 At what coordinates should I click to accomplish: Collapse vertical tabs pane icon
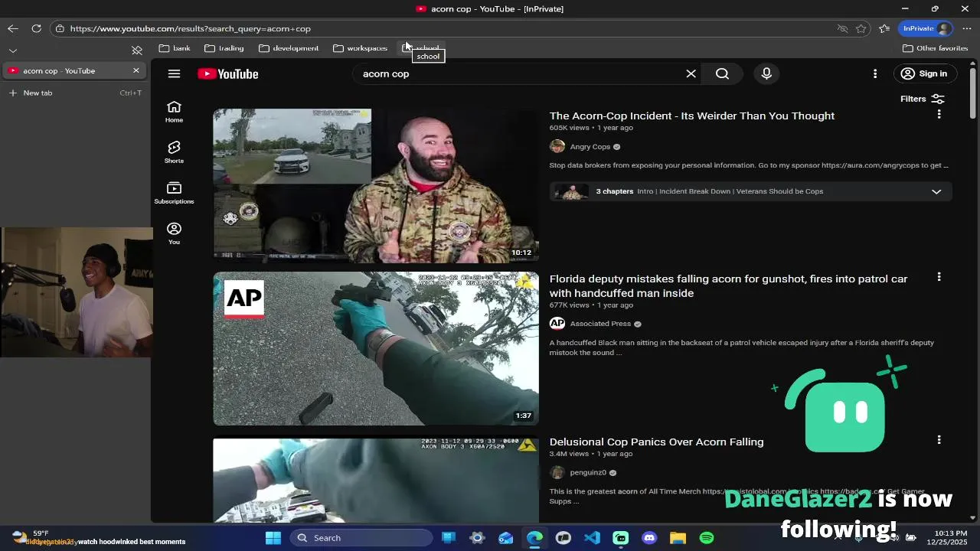[x=137, y=51]
